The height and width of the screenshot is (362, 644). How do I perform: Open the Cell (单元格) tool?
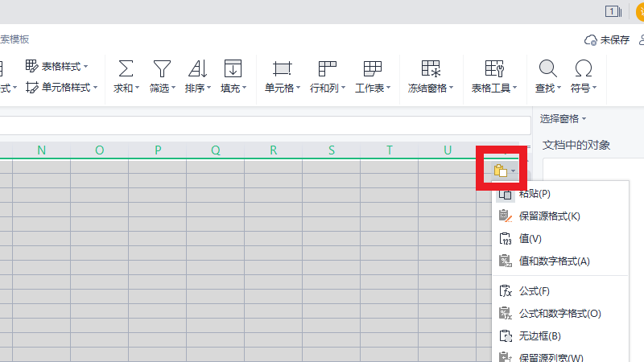click(x=282, y=68)
